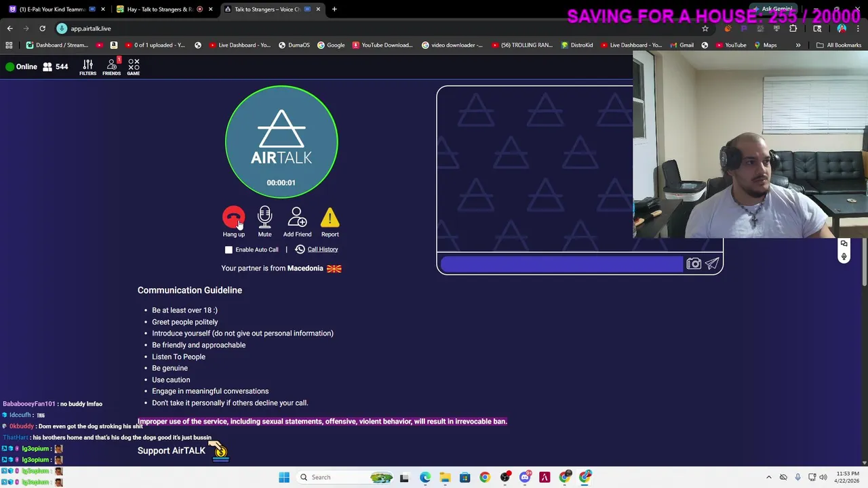Open Microsoft Edge from the taskbar
868x488 pixels.
tap(425, 477)
